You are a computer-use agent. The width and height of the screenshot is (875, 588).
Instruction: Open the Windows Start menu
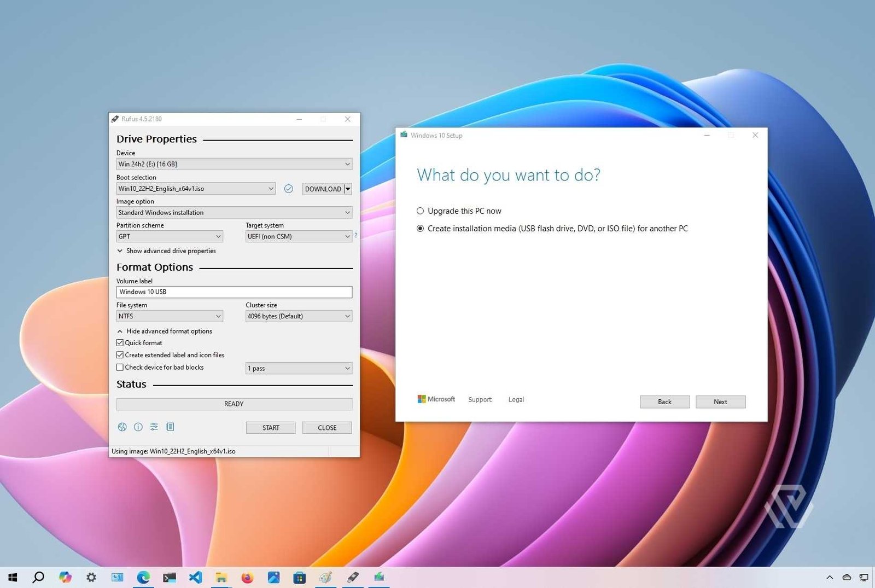[11, 577]
